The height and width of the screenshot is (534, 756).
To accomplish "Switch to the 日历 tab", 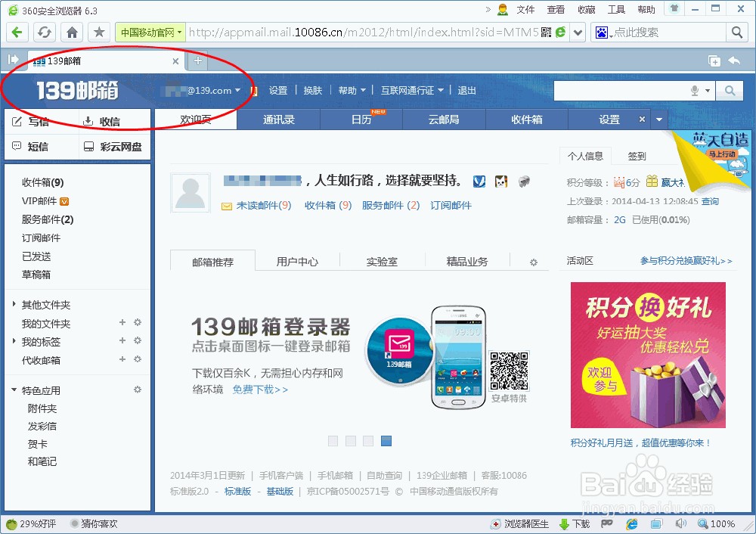I will (x=361, y=120).
